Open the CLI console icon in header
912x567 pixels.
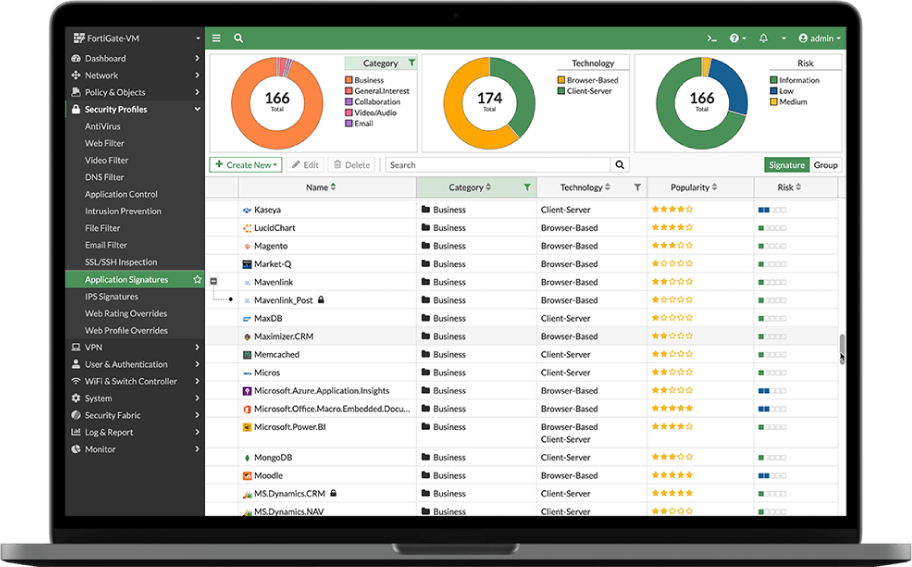click(712, 38)
